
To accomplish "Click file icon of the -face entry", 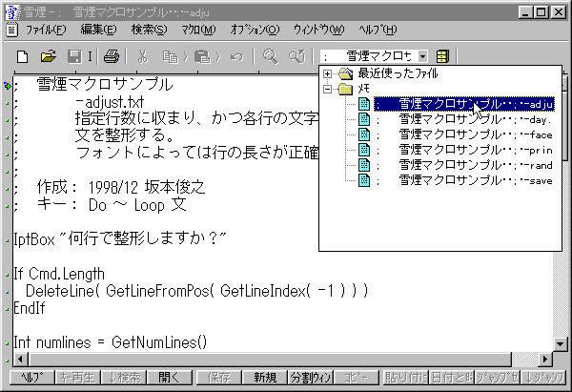I will 364,134.
